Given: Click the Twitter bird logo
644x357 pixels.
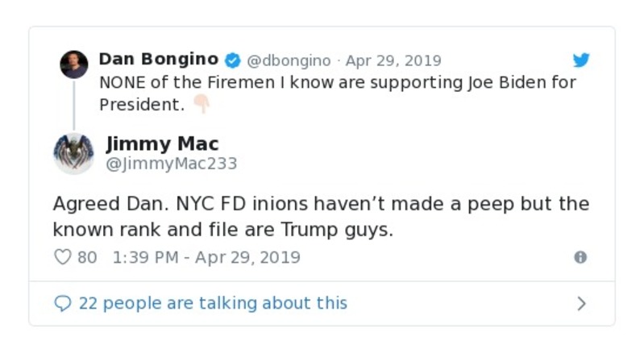Looking at the screenshot, I should tap(581, 60).
